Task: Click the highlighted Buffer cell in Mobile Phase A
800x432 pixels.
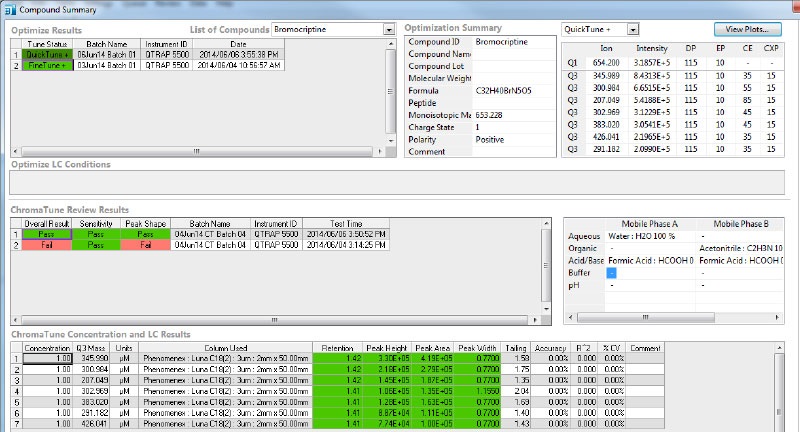Action: coord(612,272)
